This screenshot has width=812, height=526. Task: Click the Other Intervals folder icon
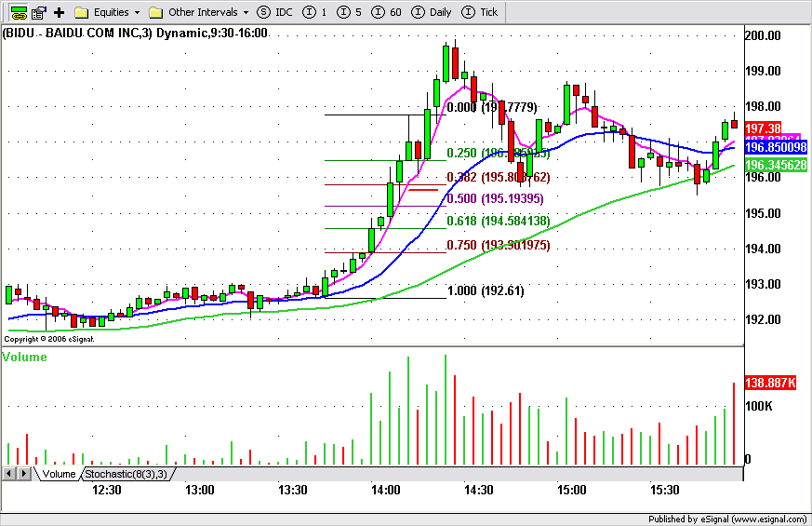point(156,12)
